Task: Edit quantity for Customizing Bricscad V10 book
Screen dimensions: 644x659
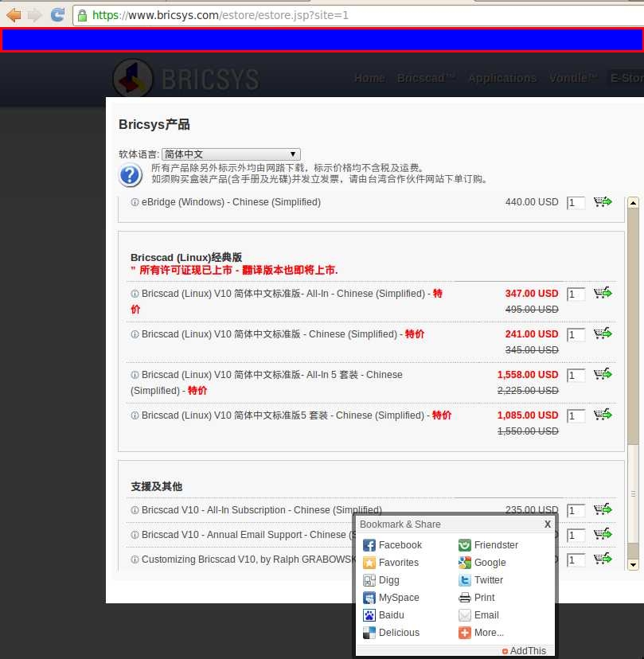Action: (576, 560)
